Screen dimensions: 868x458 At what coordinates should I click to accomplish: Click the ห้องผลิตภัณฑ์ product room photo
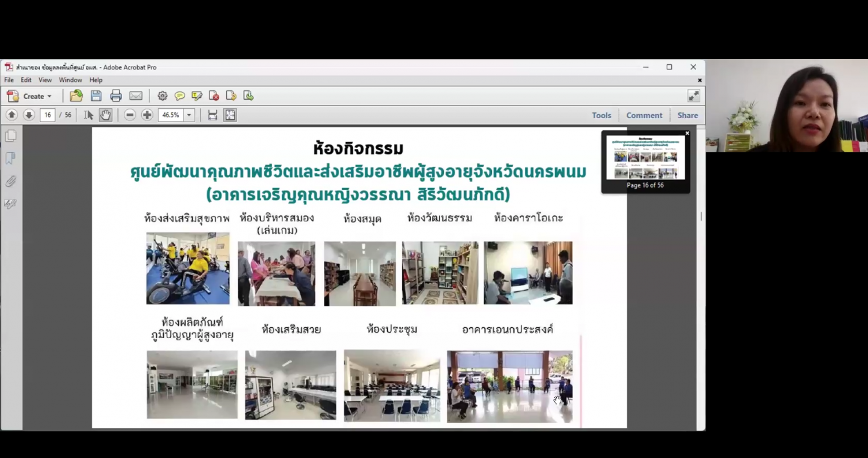click(x=192, y=384)
